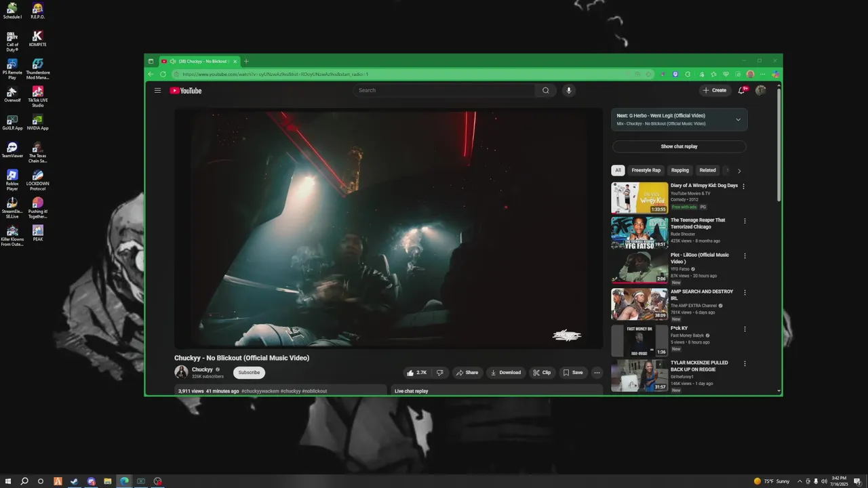Click the Save button
This screenshot has width=868, height=488.
tap(572, 373)
